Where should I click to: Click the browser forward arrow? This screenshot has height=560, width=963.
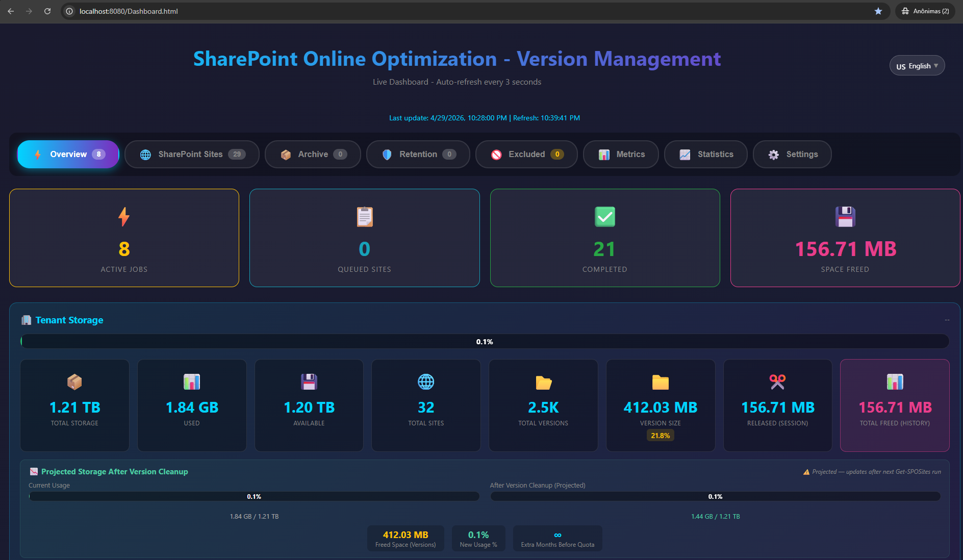point(29,11)
